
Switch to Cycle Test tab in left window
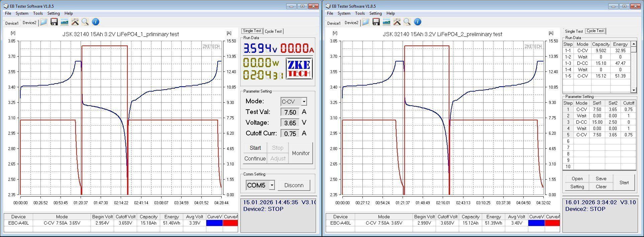click(x=273, y=31)
